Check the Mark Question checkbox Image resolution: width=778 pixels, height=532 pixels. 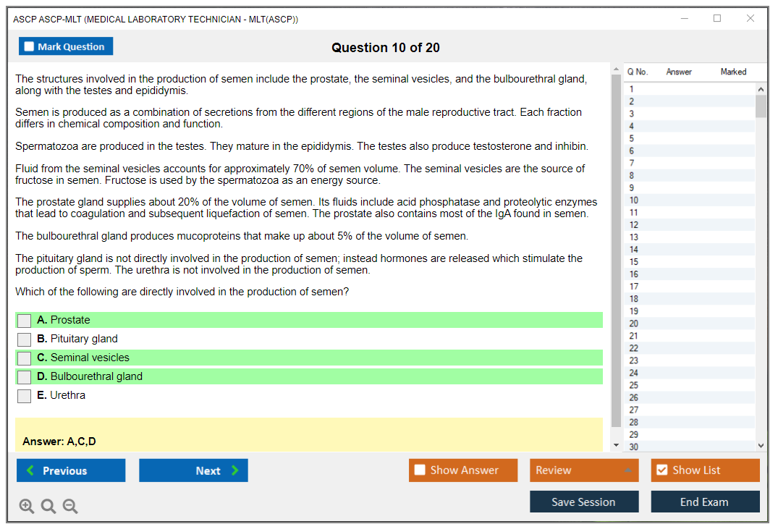click(30, 47)
